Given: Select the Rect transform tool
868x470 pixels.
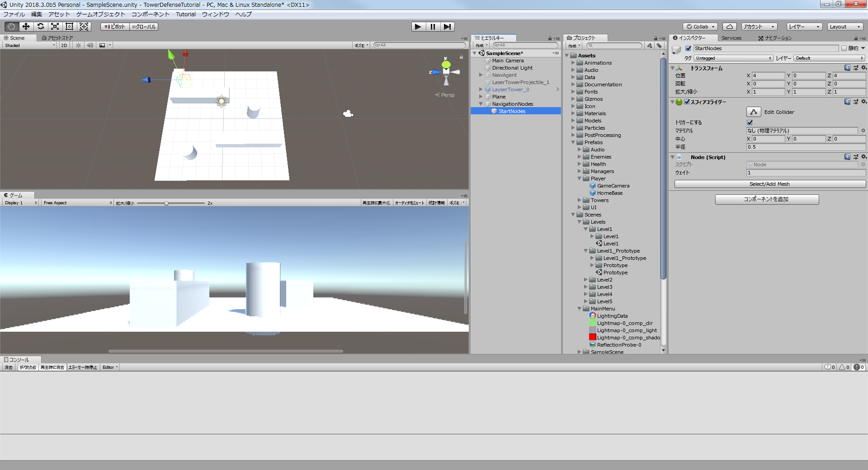Looking at the screenshot, I should click(x=69, y=27).
